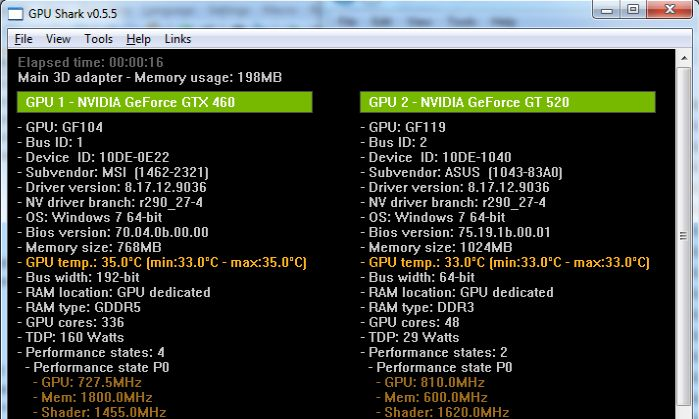Maximize the GPU Shark window
The image size is (699, 419).
click(x=631, y=10)
